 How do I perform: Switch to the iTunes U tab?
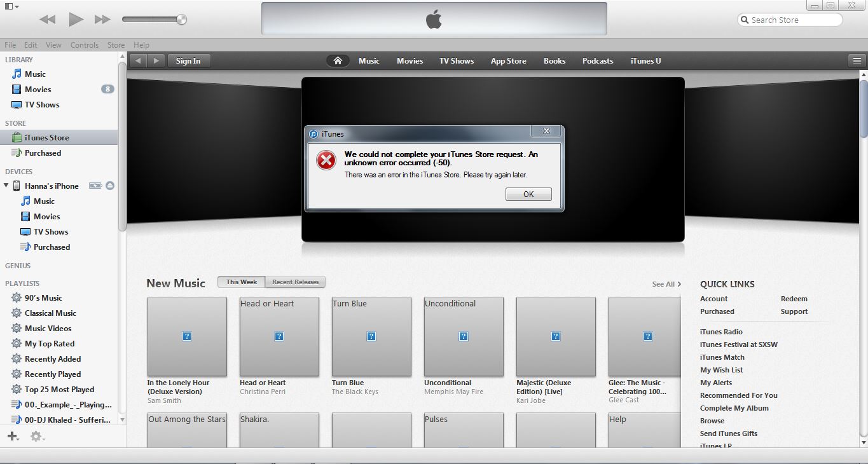coord(646,61)
